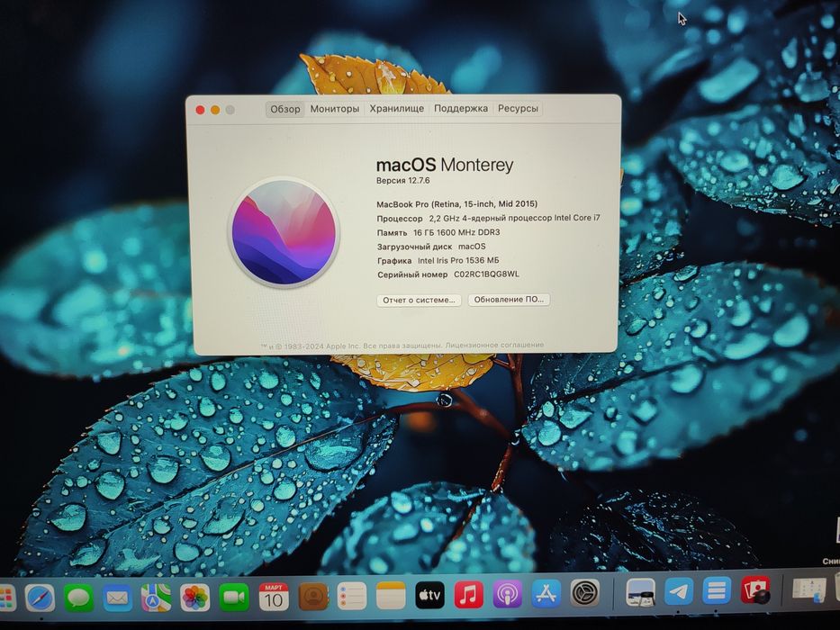Minimize window with the yellow button
Image resolution: width=840 pixels, height=630 pixels.
coord(215,110)
